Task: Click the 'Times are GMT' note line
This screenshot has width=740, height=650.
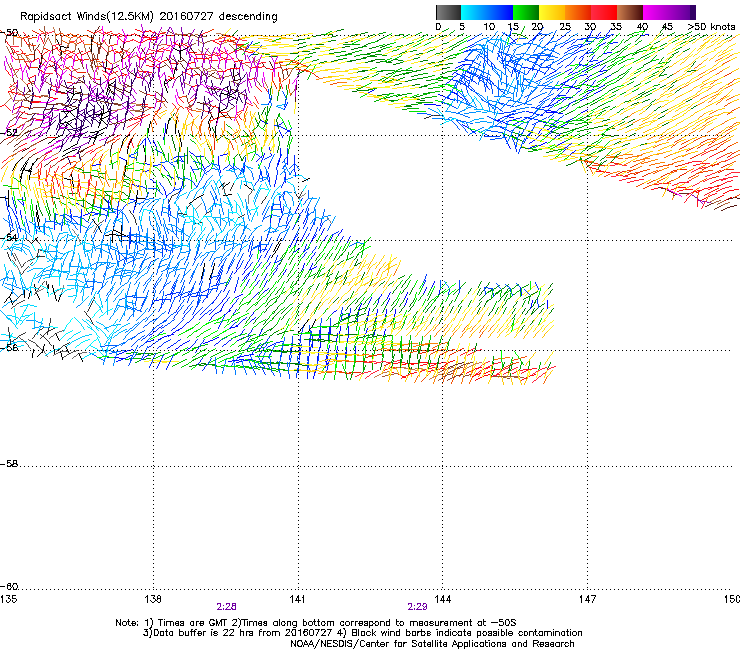Action: pyautogui.click(x=316, y=623)
